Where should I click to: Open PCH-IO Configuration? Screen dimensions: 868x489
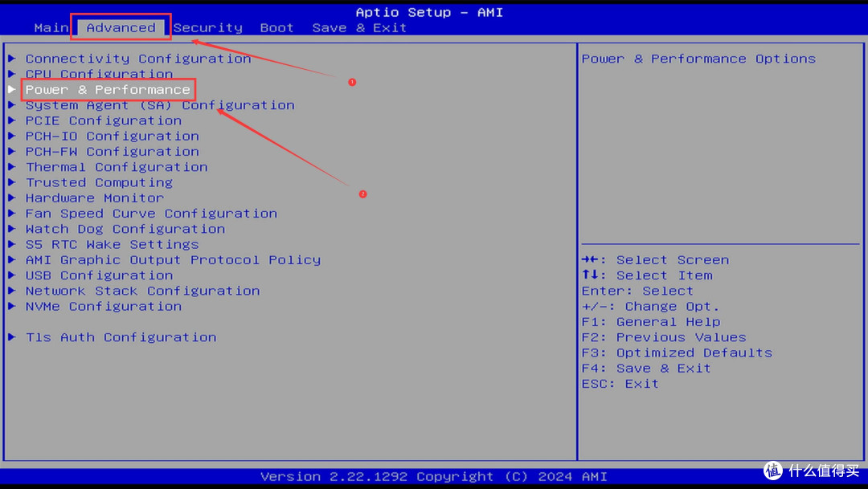tap(112, 136)
